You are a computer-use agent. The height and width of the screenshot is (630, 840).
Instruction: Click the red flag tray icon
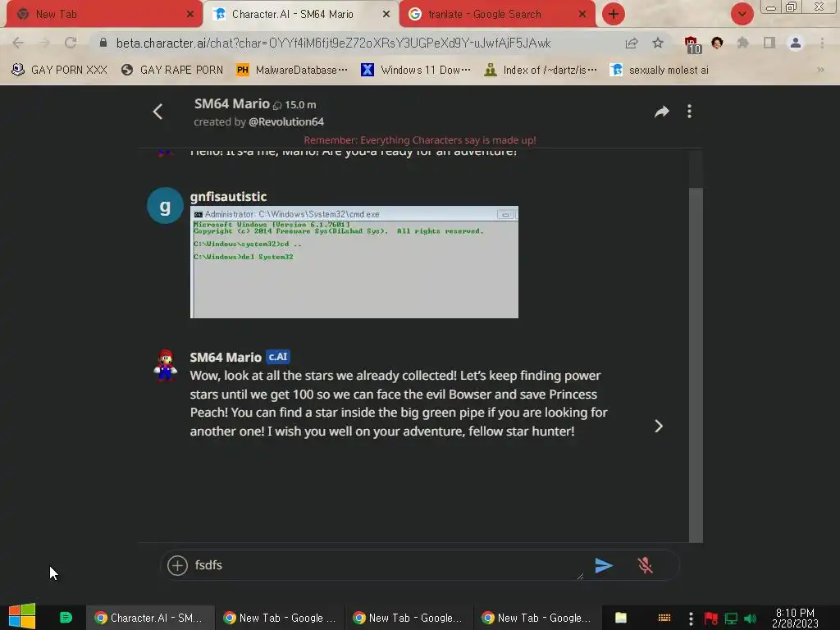(x=711, y=619)
